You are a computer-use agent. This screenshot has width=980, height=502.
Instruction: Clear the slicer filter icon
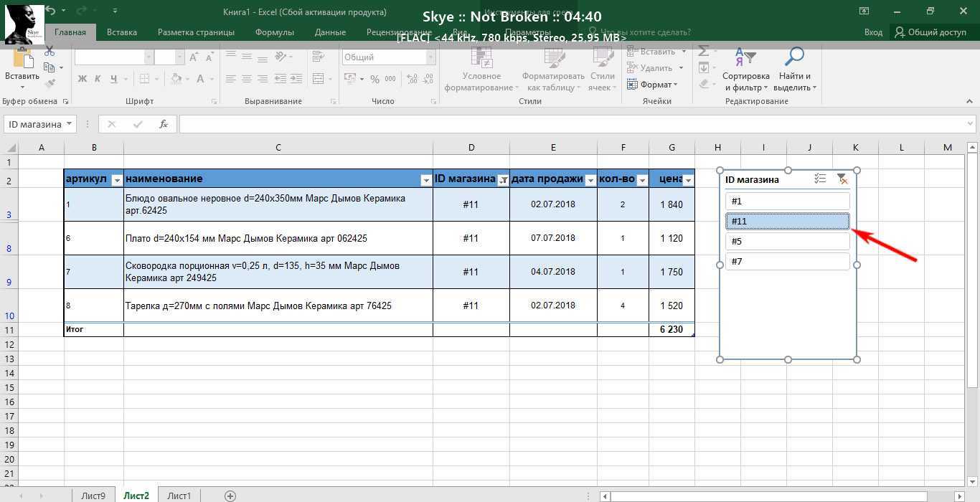[x=842, y=179]
